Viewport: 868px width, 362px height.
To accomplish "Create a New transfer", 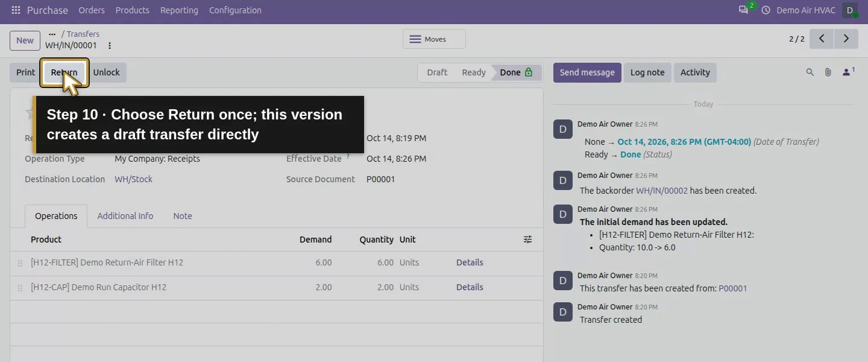I will coord(25,40).
